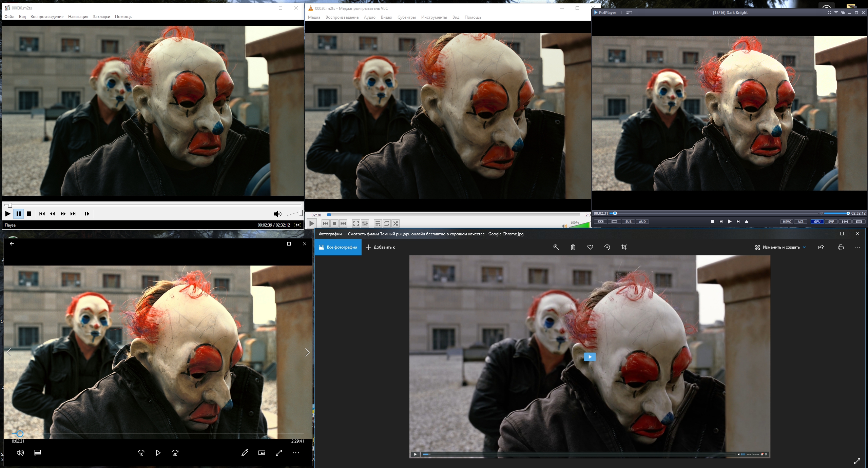Toggle VLC shuffle playback
The height and width of the screenshot is (468, 868).
tap(396, 223)
